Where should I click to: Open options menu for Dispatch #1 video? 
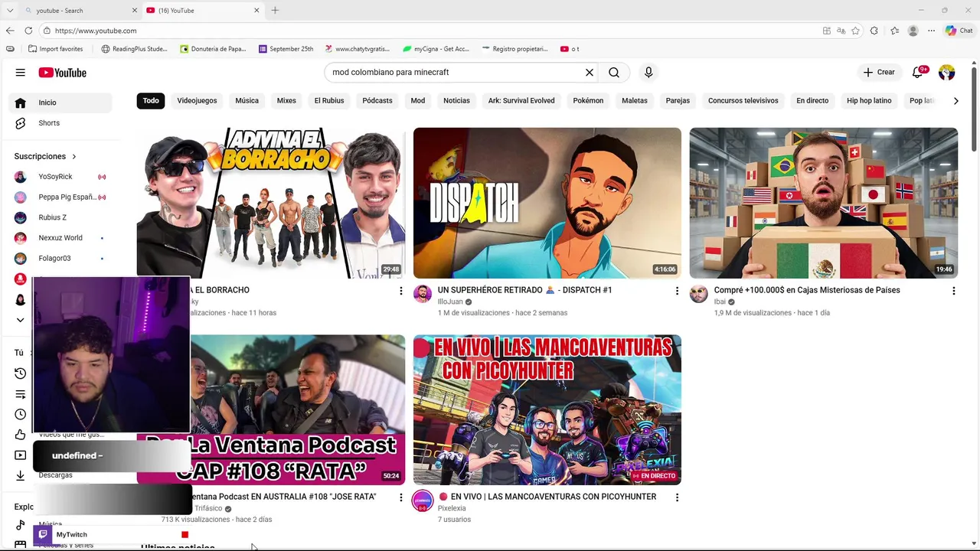pyautogui.click(x=677, y=291)
